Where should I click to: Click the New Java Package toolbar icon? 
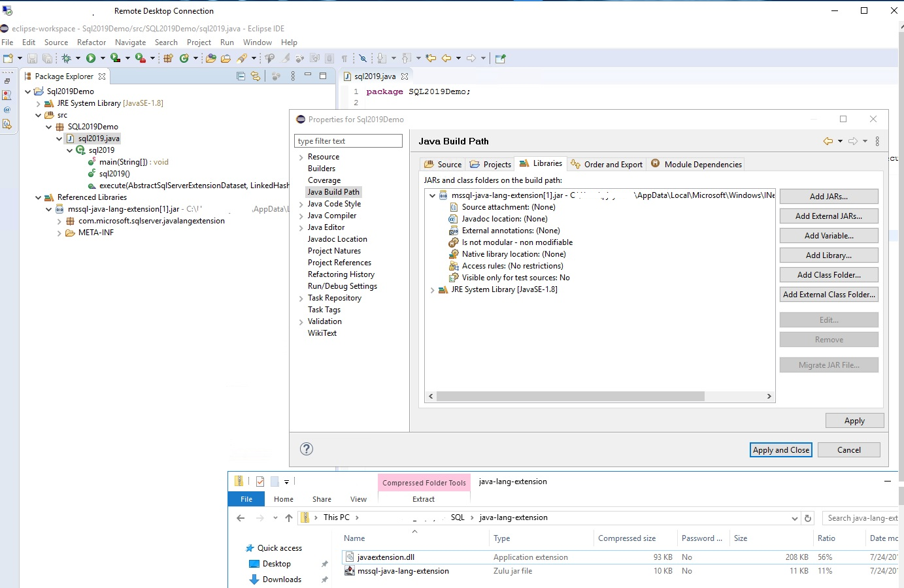click(168, 58)
